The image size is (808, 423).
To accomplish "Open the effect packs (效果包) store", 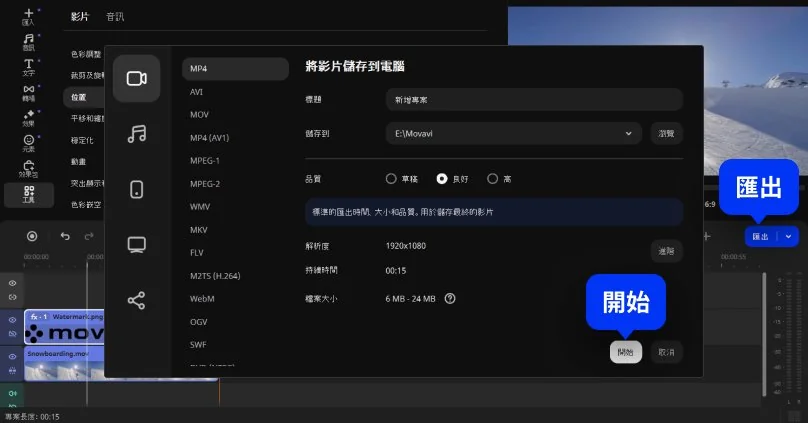I will pyautogui.click(x=28, y=168).
